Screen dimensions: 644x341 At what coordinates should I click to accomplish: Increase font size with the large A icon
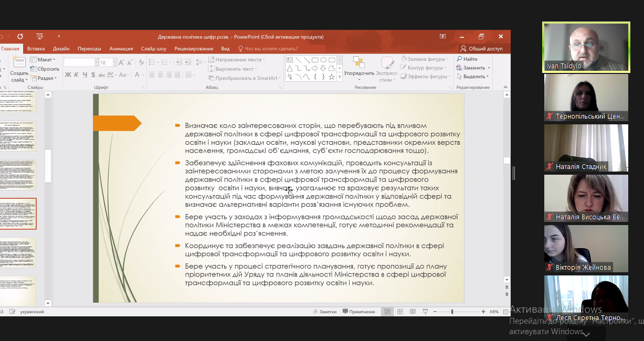click(122, 62)
